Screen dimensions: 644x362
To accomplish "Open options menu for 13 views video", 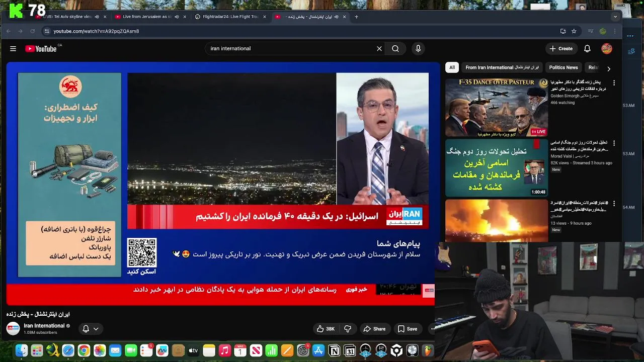I will [x=614, y=204].
